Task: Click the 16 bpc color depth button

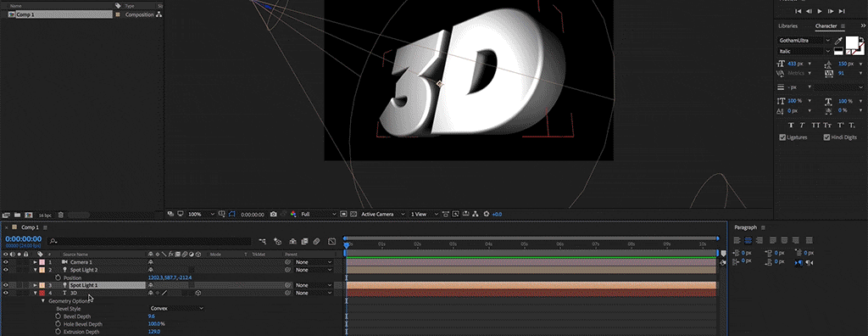Action: [45, 215]
